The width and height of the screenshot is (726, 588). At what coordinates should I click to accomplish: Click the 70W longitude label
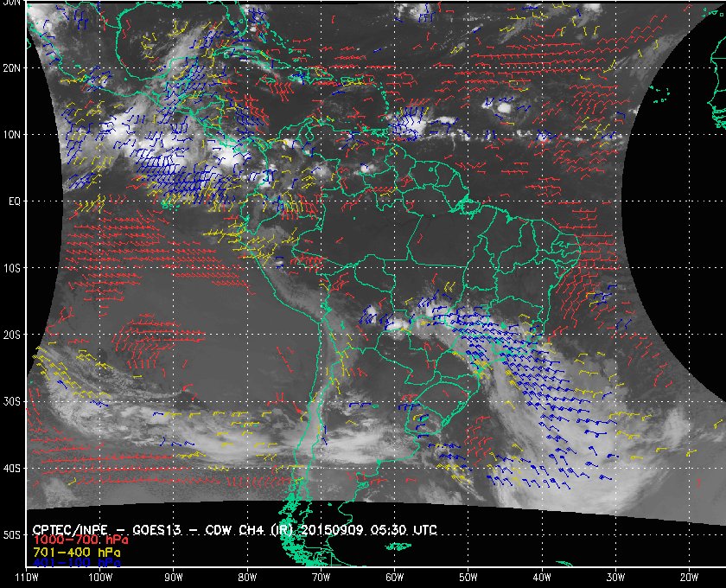coord(321,578)
